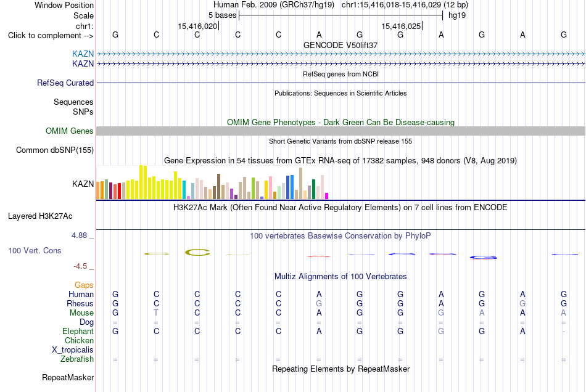Viewport: 586px width, 392px height.
Task: Click the chr1:15,416,018-15,416,029 (12 bp) position text
Action: coord(405,5)
